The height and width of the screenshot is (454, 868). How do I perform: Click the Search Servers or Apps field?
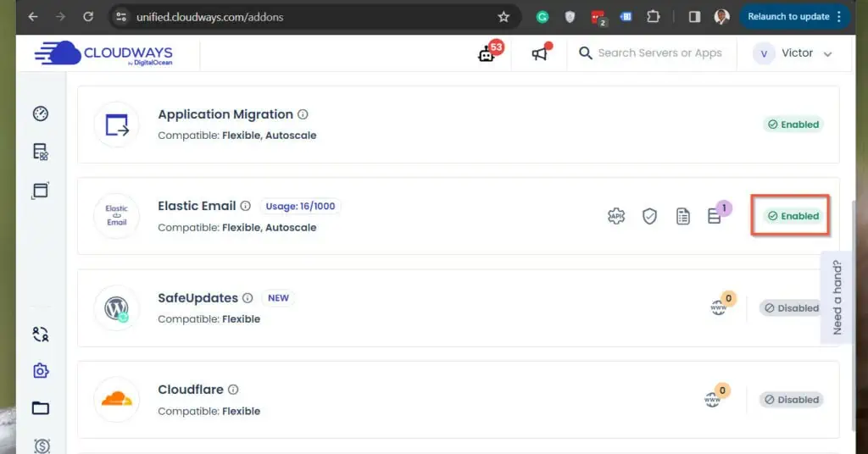pyautogui.click(x=651, y=53)
